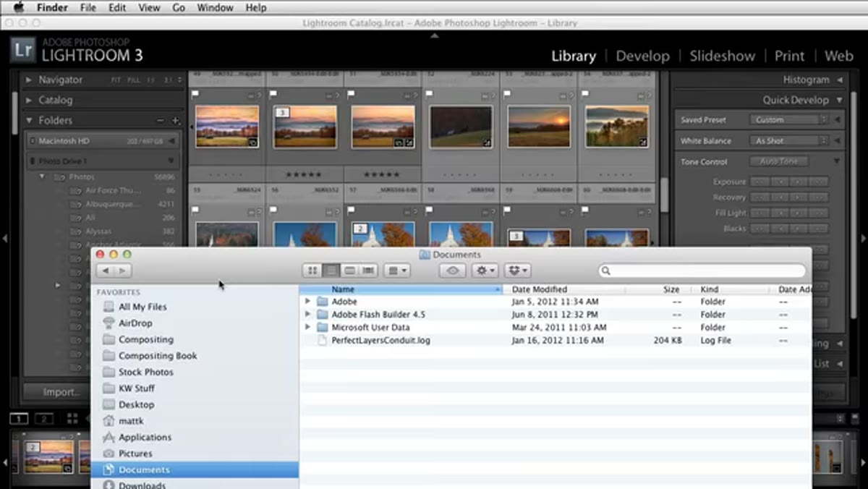Select second window display button 2
The height and width of the screenshot is (489, 868).
43,419
